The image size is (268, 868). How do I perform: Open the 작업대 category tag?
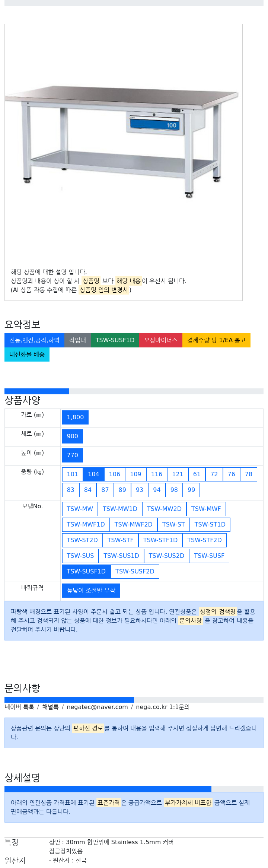click(x=77, y=340)
